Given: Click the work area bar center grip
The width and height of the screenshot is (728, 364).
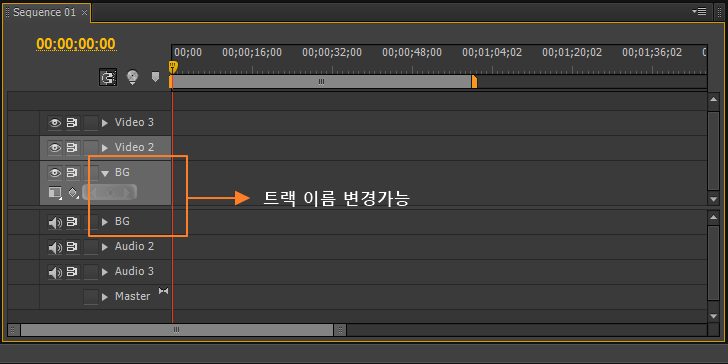Looking at the screenshot, I should coord(321,82).
